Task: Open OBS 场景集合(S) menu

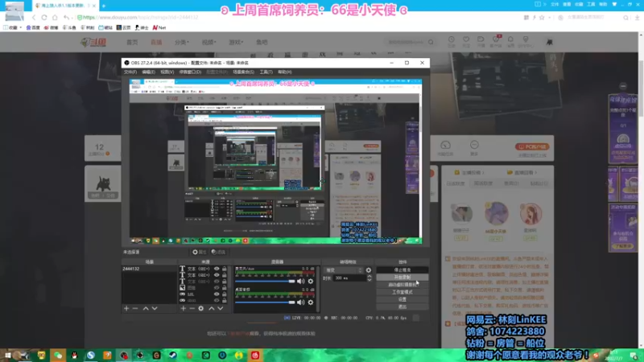Action: pyautogui.click(x=244, y=72)
